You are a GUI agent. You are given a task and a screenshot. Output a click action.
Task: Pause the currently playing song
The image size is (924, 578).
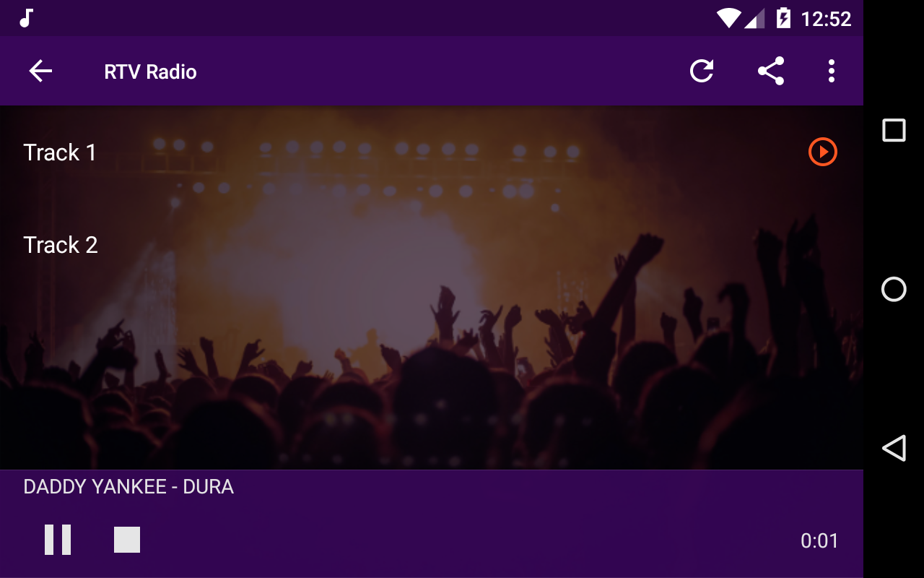click(58, 540)
